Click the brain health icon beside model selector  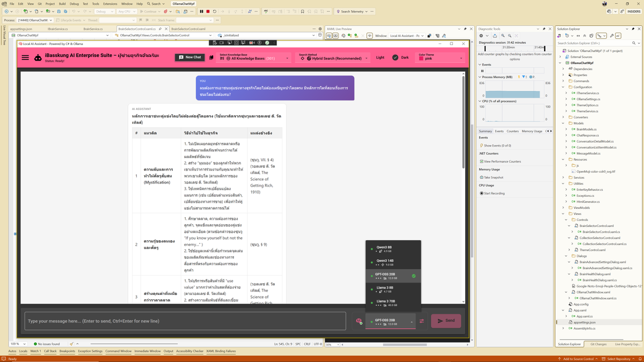pyautogui.click(x=359, y=321)
